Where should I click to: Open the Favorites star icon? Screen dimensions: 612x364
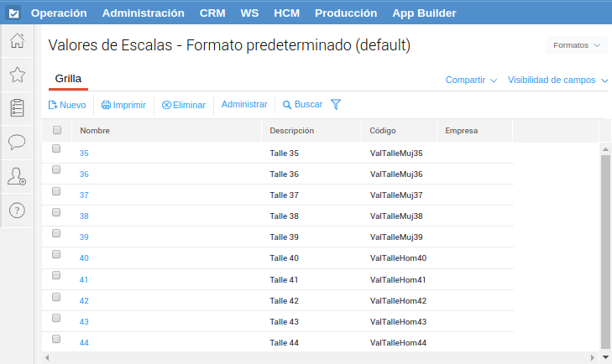click(17, 75)
